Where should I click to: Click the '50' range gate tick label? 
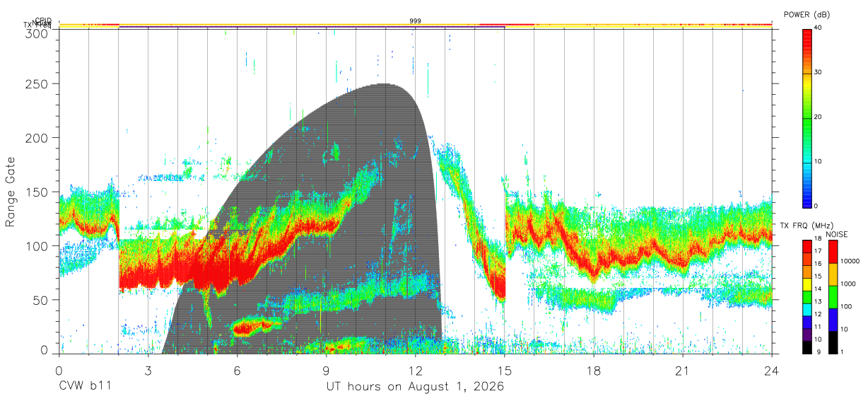tap(41, 299)
